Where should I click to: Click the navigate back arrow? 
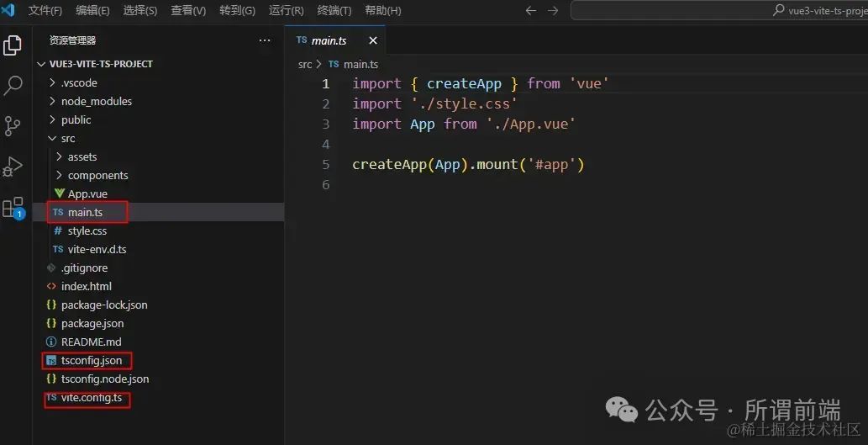tap(530, 11)
